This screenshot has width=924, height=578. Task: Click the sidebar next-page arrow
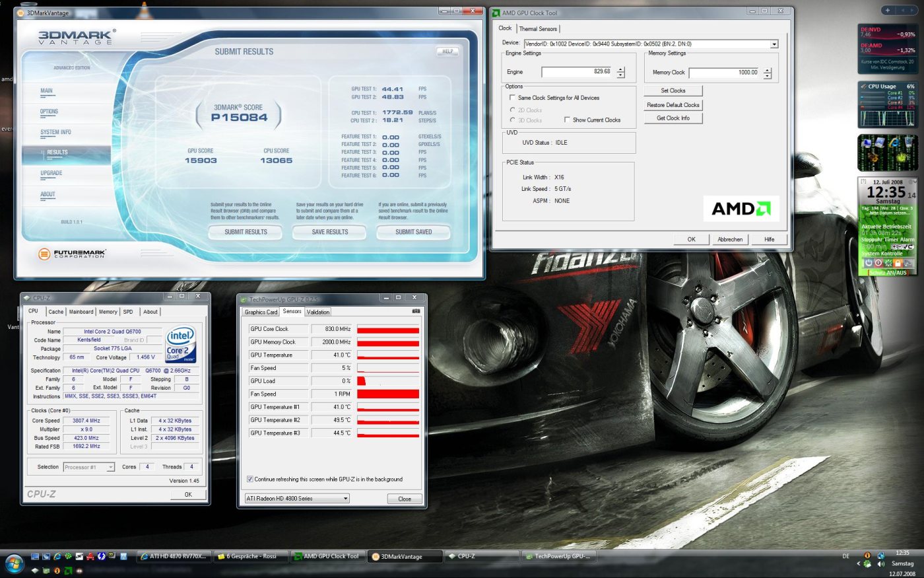point(912,10)
